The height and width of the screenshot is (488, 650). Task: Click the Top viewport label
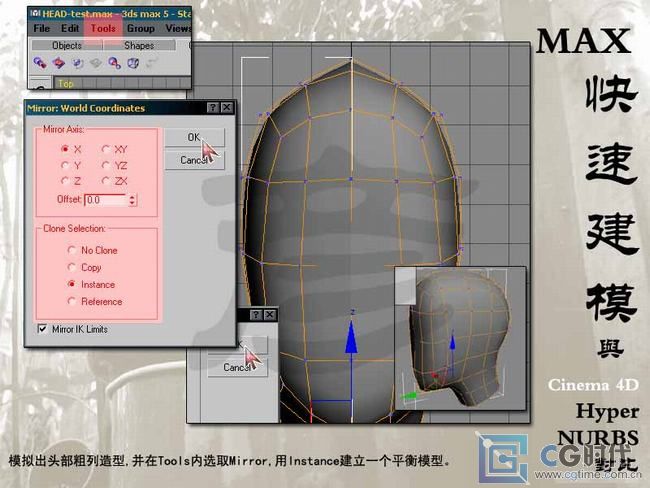coord(65,84)
